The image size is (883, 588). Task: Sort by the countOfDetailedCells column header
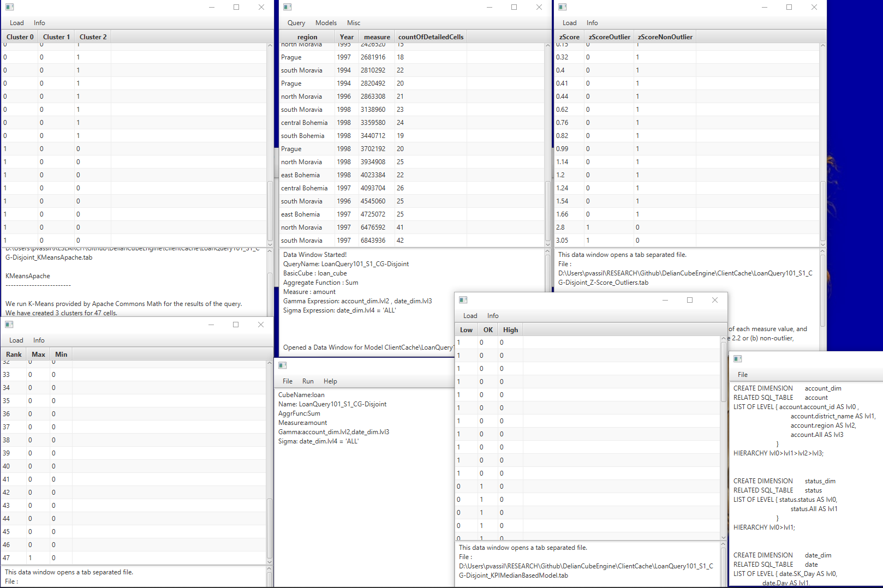(x=431, y=37)
